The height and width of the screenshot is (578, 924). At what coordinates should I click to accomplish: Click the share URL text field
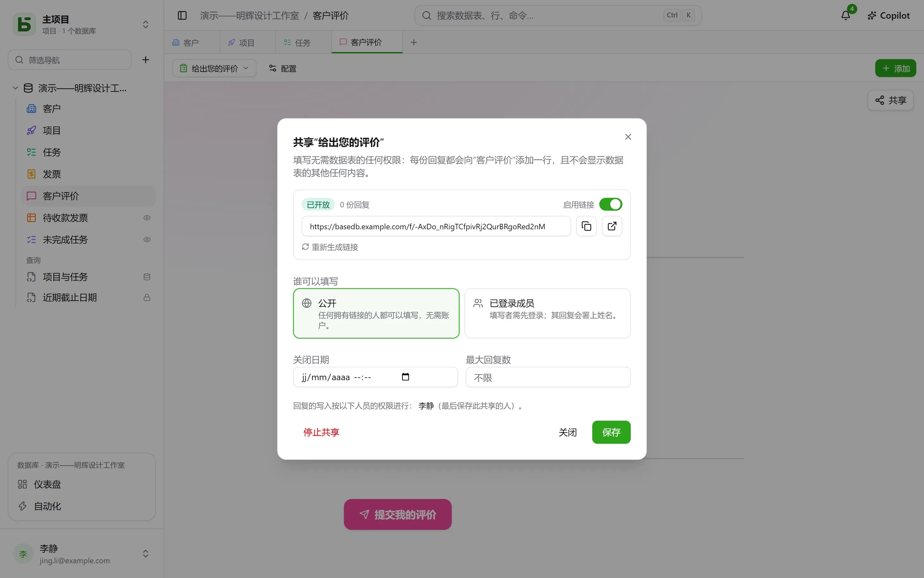coord(436,226)
